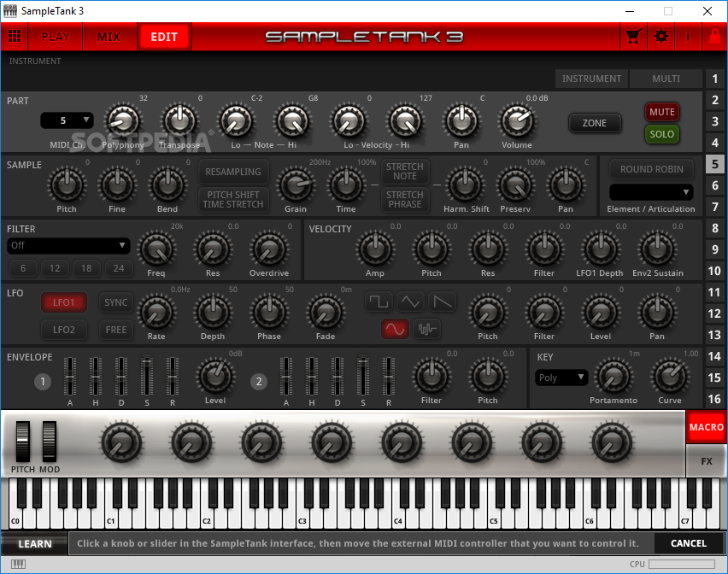Image resolution: width=728 pixels, height=574 pixels.
Task: Switch to the MIX tab
Action: point(109,37)
